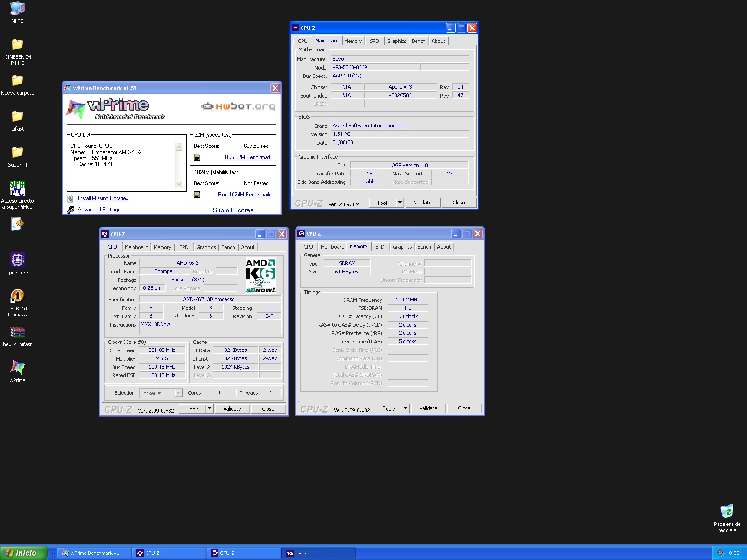
Task: Click the Install Missing Libraries icon
Action: coord(70,198)
